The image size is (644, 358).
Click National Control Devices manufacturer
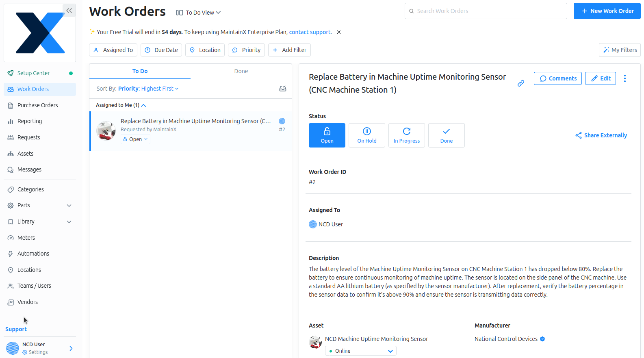click(x=506, y=339)
